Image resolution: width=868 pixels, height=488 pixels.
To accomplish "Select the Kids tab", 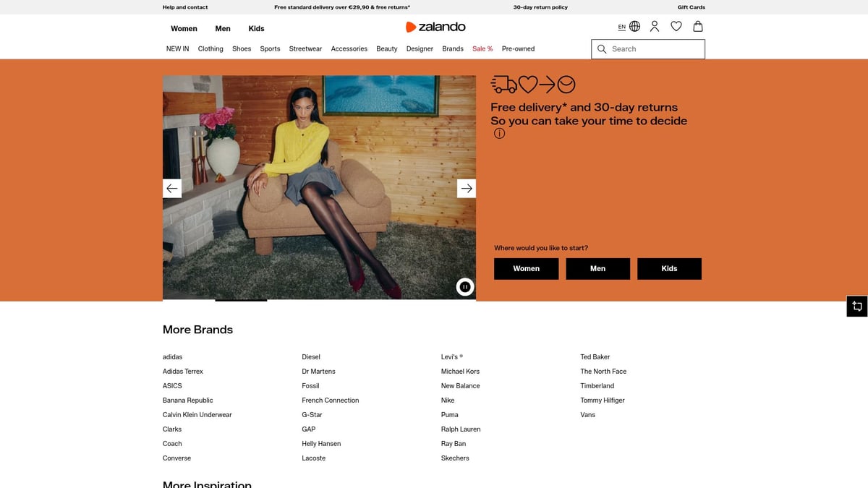I will tap(257, 29).
